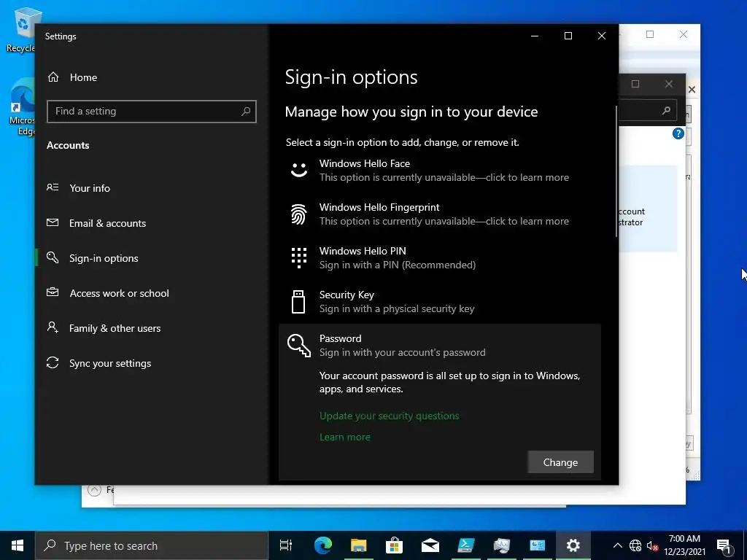Collapse the Password option header
This screenshot has width=747, height=560.
point(439,346)
